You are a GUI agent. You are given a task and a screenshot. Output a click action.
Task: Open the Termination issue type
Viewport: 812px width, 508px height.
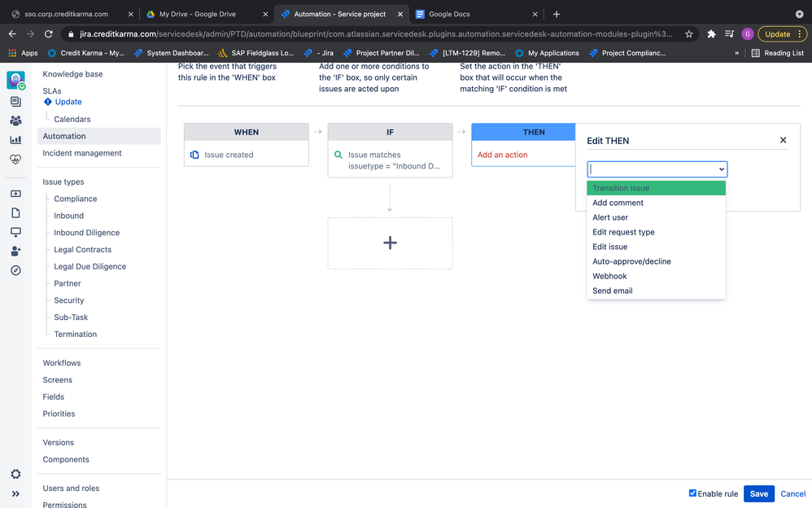[75, 335]
